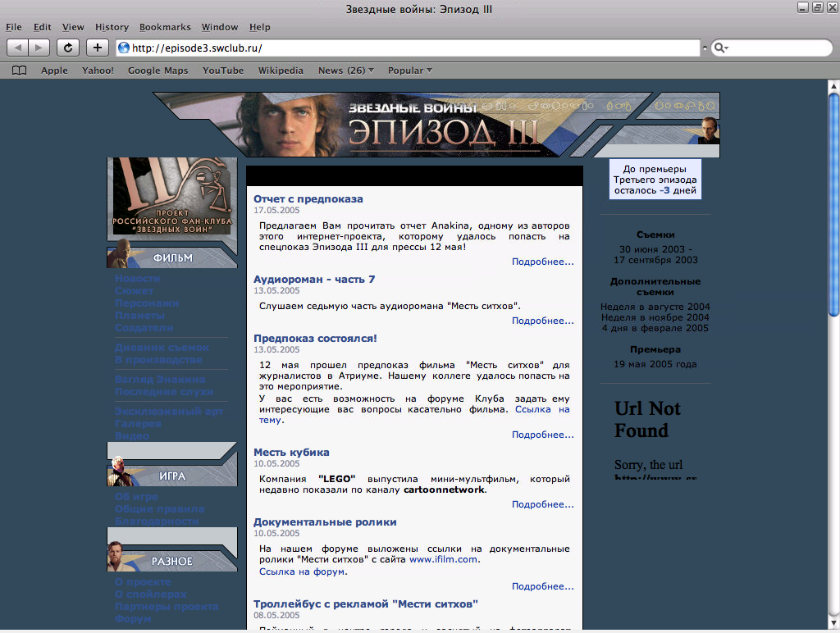Click the page's vertical scrollbar thumb
Image resolution: width=840 pixels, height=633 pixels.
[833, 206]
